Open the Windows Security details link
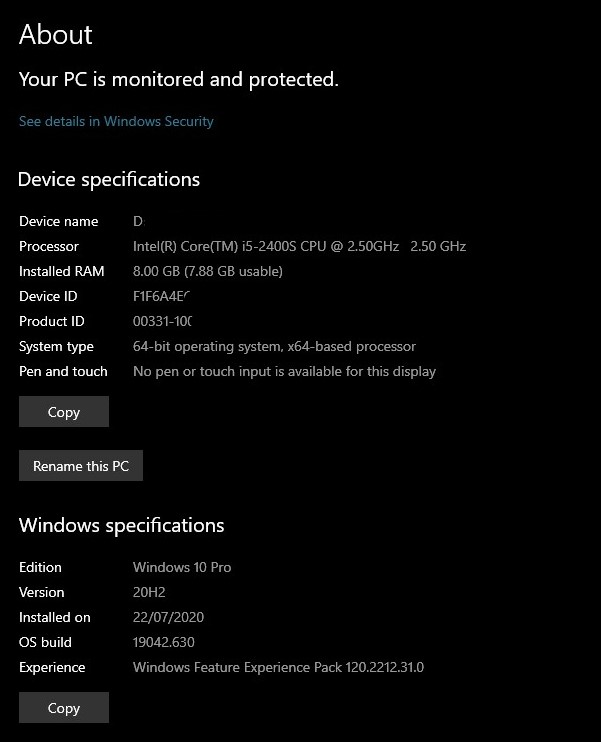The height and width of the screenshot is (742, 601). [116, 121]
